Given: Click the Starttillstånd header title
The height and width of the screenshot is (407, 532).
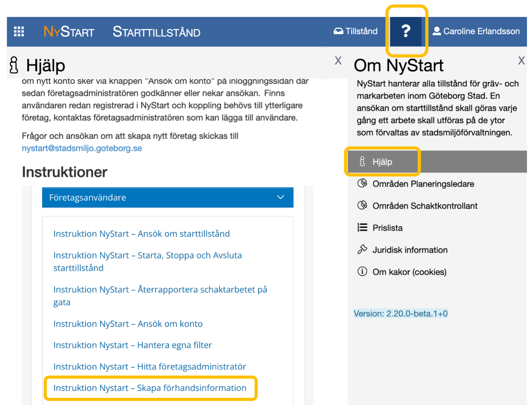Looking at the screenshot, I should pyautogui.click(x=157, y=31).
